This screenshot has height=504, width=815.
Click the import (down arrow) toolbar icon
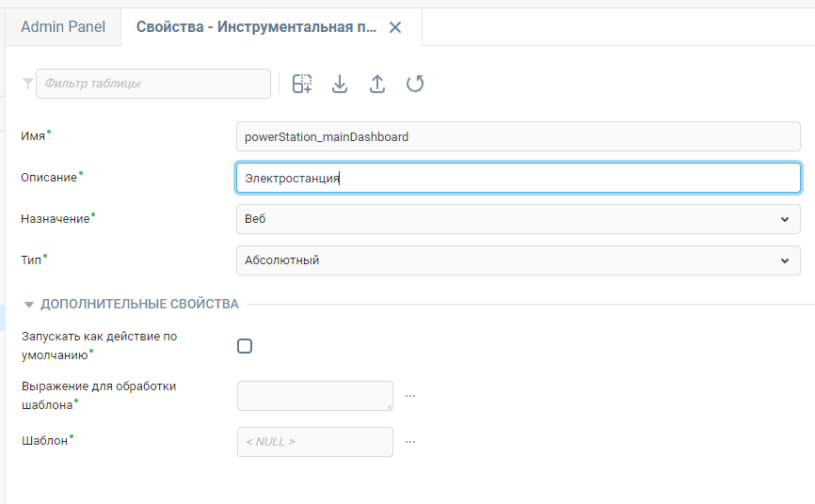[x=340, y=84]
